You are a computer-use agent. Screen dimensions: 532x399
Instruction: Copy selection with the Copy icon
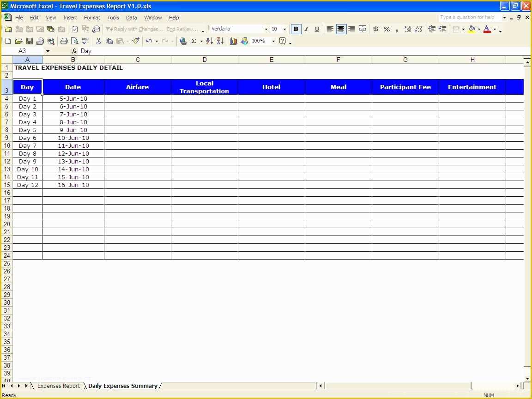click(x=109, y=41)
